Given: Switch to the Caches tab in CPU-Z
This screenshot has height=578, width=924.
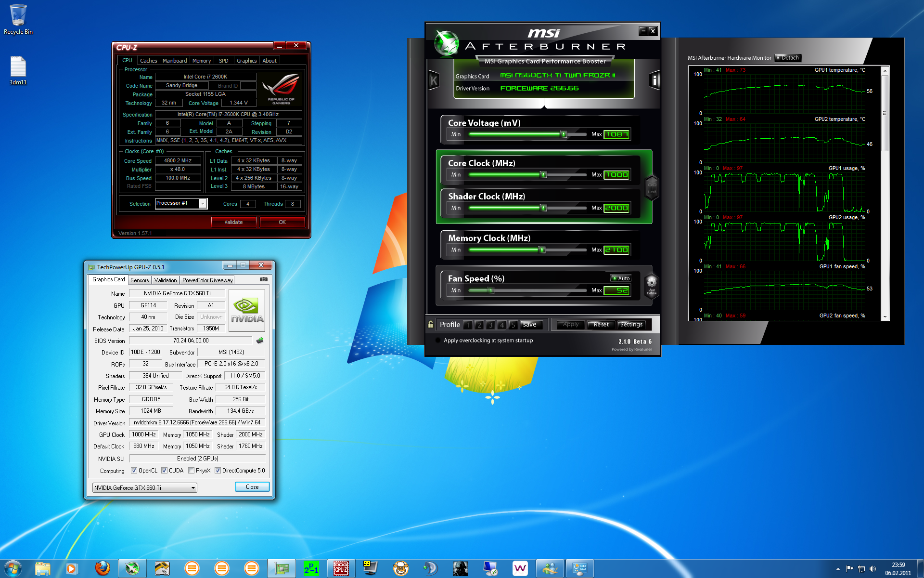Looking at the screenshot, I should pos(148,61).
